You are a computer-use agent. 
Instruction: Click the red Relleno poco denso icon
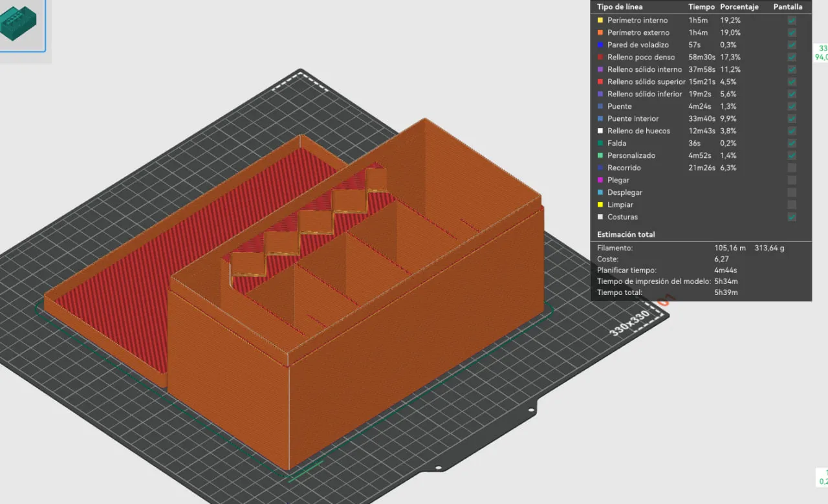coord(599,57)
